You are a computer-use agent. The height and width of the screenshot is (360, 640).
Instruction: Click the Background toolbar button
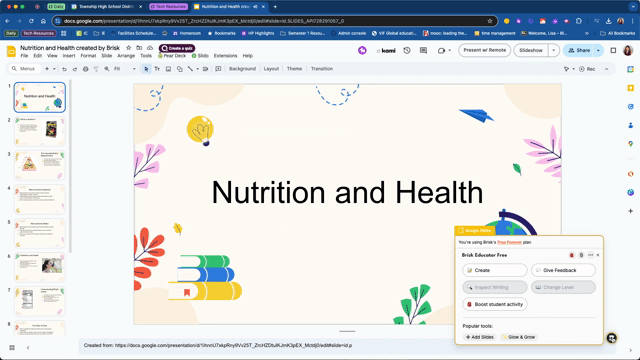tap(242, 69)
